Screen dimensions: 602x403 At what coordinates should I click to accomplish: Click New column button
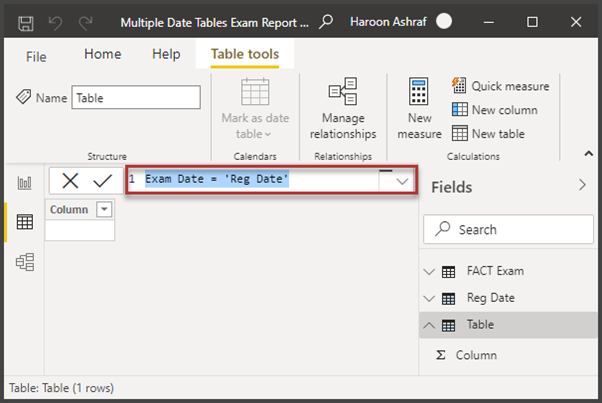coord(494,110)
